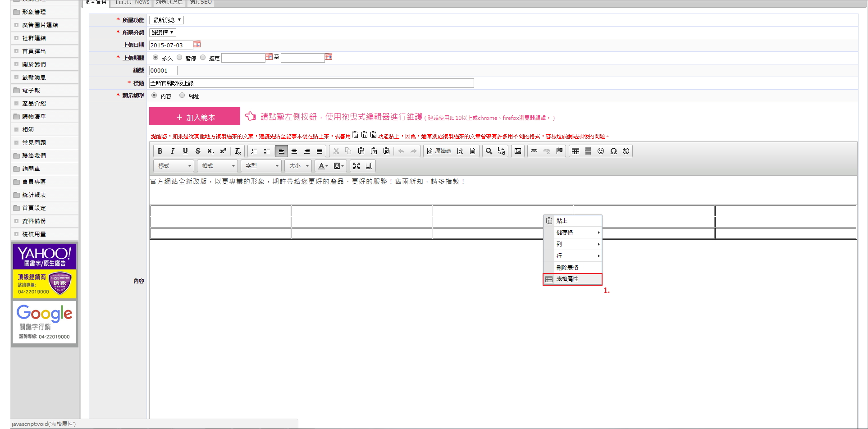Choose 網址 as display type
The width and height of the screenshot is (868, 429).
coord(182,95)
